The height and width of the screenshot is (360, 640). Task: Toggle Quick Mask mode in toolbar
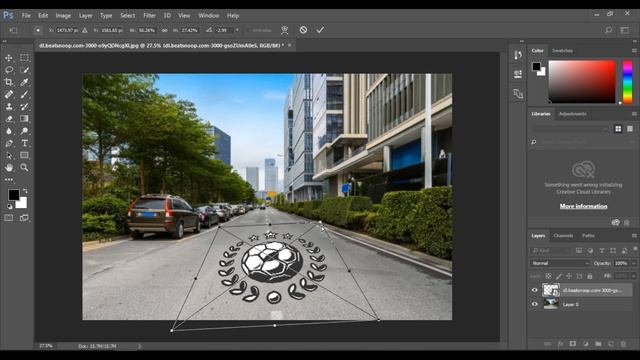click(x=9, y=218)
